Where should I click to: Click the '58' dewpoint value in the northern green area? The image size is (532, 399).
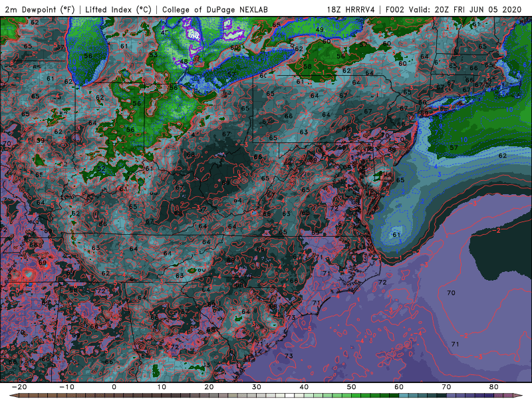(x=307, y=66)
